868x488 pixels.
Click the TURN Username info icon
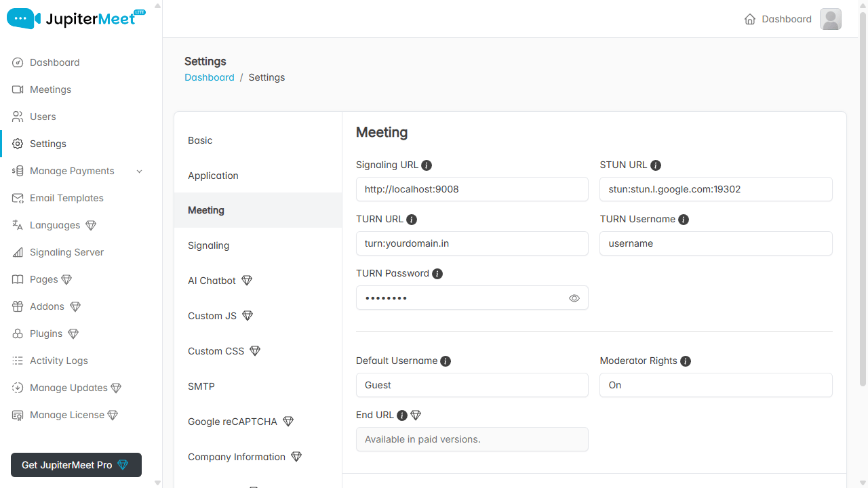[684, 220]
